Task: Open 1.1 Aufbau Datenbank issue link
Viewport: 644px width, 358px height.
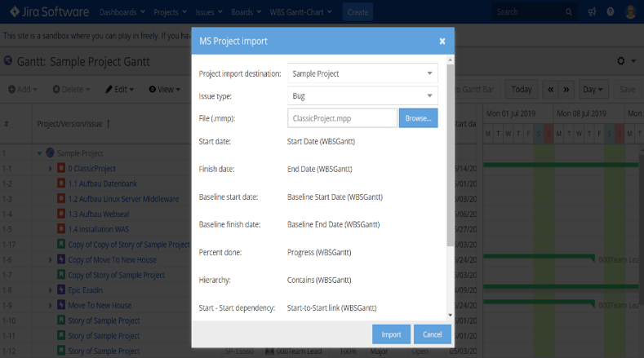Action: pos(103,183)
